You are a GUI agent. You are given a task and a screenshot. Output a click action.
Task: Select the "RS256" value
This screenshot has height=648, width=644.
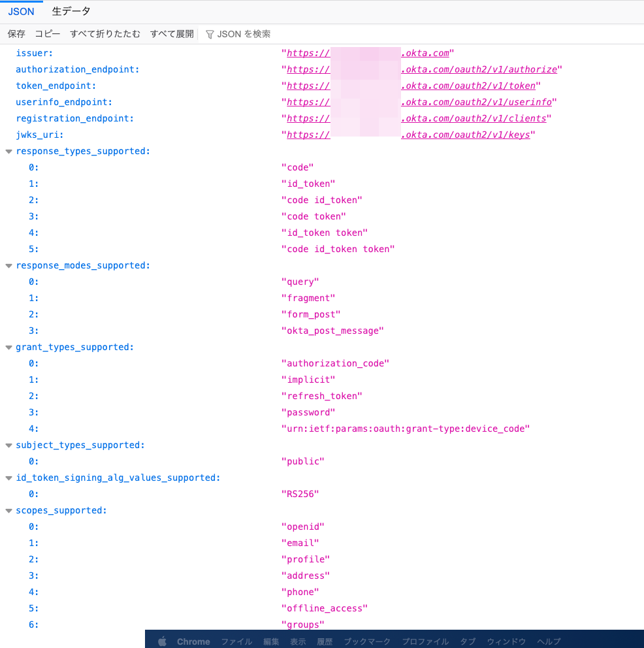tap(300, 494)
